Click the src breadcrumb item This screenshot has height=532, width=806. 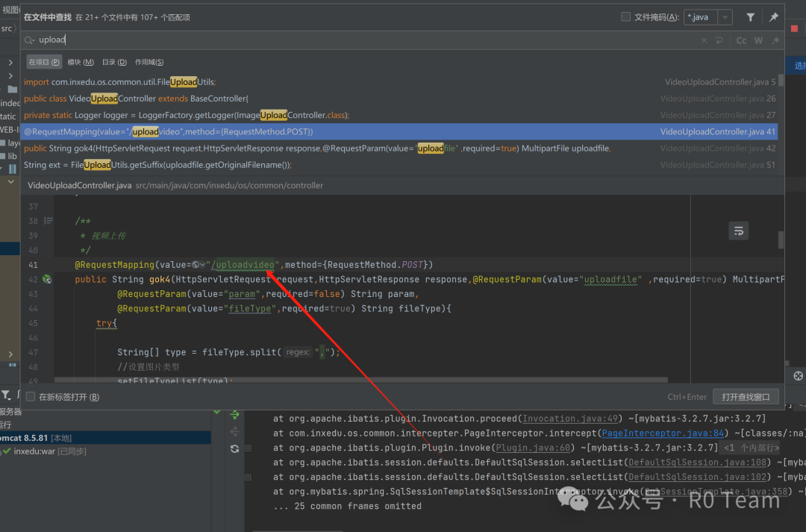6,29
